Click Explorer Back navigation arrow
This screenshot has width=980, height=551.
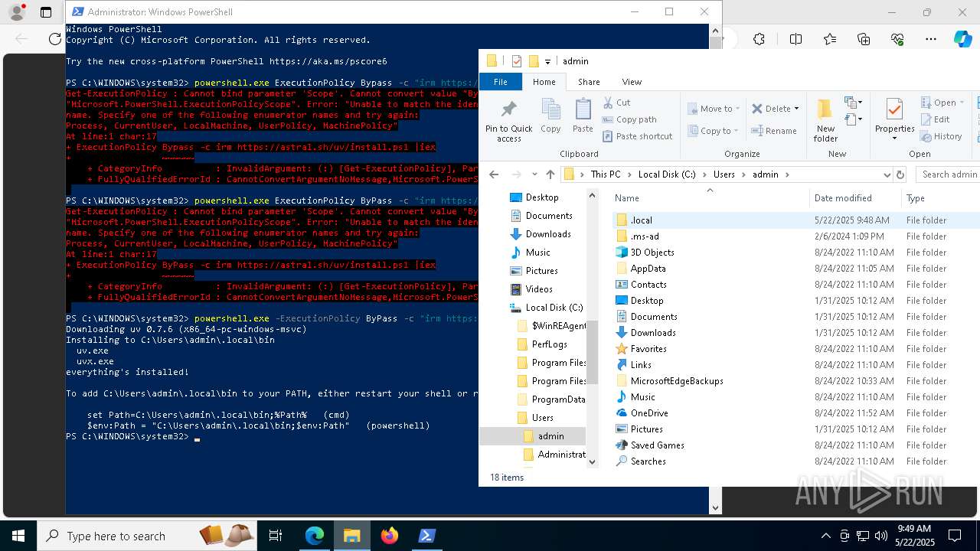[494, 174]
